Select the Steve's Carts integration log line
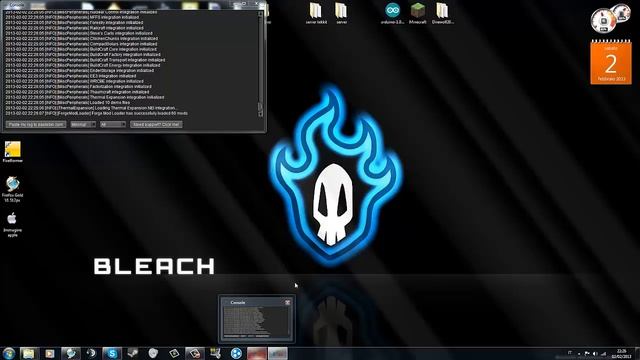The height and width of the screenshot is (360, 640). click(x=78, y=33)
